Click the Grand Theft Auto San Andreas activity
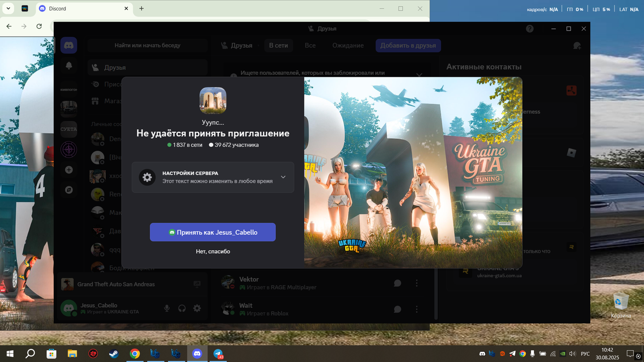Screen dimensions: 644x362 pos(116,284)
